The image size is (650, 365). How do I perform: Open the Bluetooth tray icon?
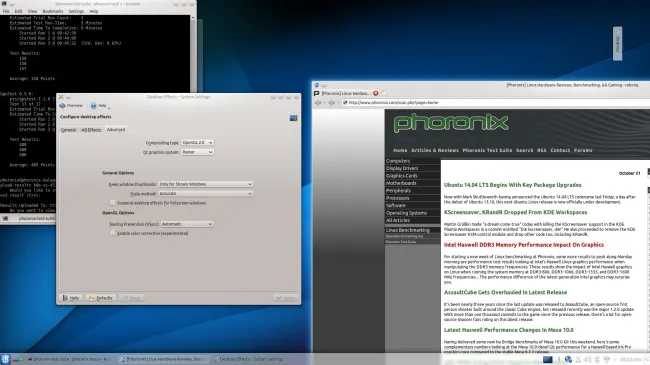[x=597, y=359]
